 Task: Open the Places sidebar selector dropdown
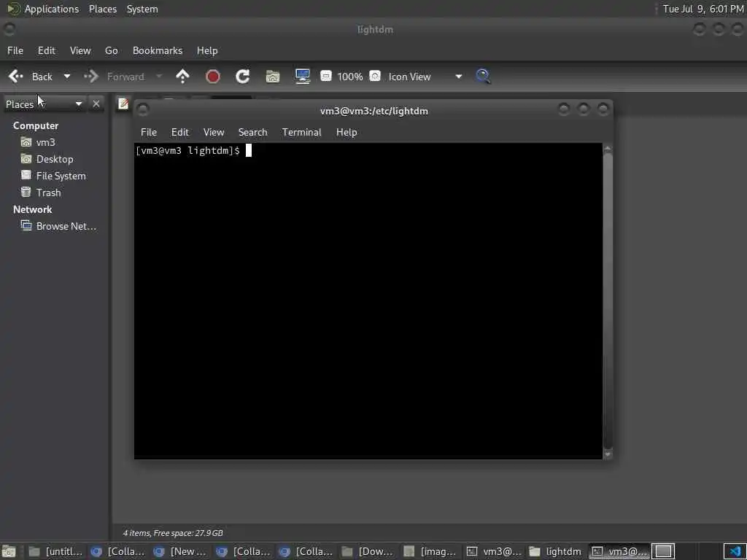pyautogui.click(x=44, y=104)
